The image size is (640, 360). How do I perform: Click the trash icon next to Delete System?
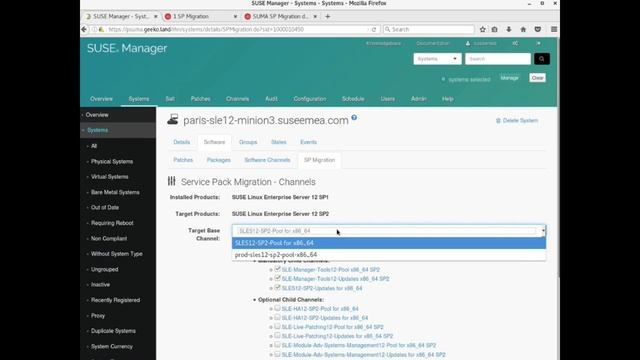coord(498,120)
